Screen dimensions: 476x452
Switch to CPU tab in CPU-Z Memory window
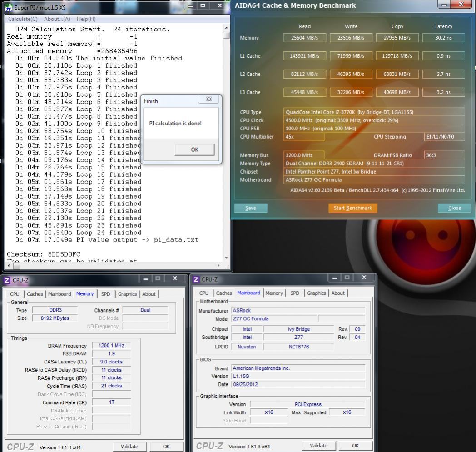click(15, 294)
